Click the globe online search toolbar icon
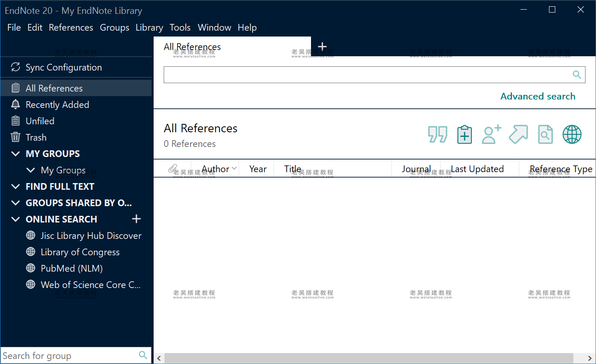The image size is (596, 364). tap(572, 135)
